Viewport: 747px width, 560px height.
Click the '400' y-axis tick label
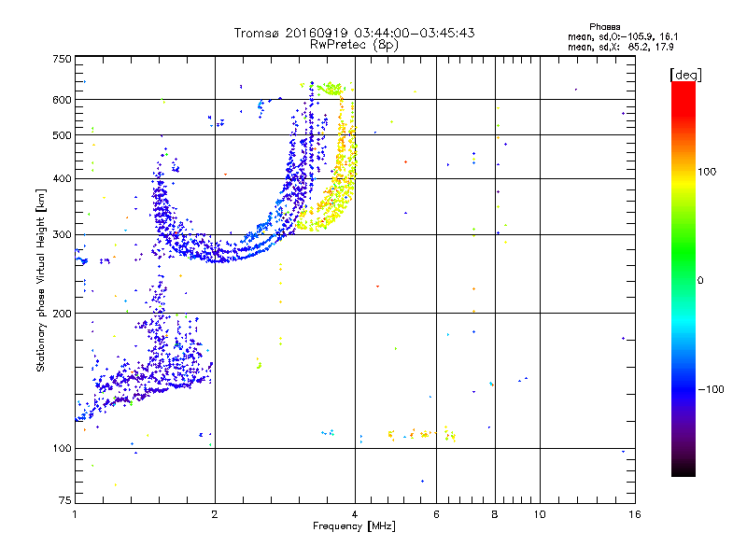click(62, 178)
